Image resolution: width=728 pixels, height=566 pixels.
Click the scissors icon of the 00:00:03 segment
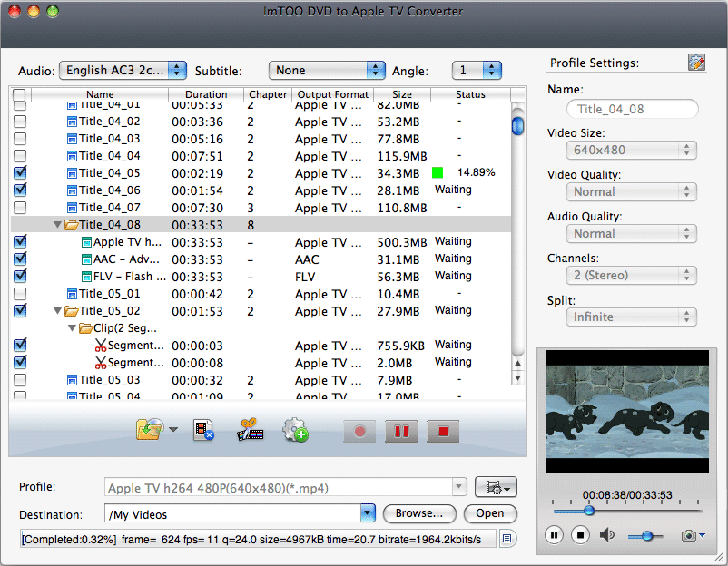(x=101, y=346)
